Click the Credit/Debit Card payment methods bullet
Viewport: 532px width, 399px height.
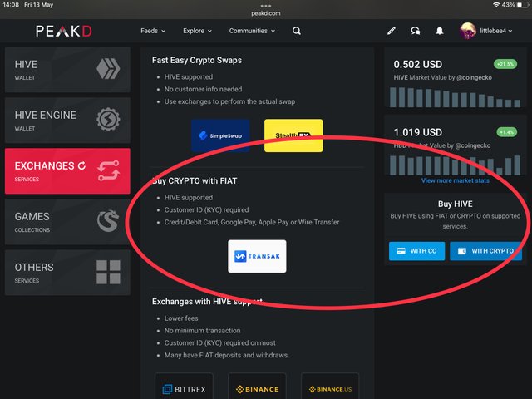252,222
